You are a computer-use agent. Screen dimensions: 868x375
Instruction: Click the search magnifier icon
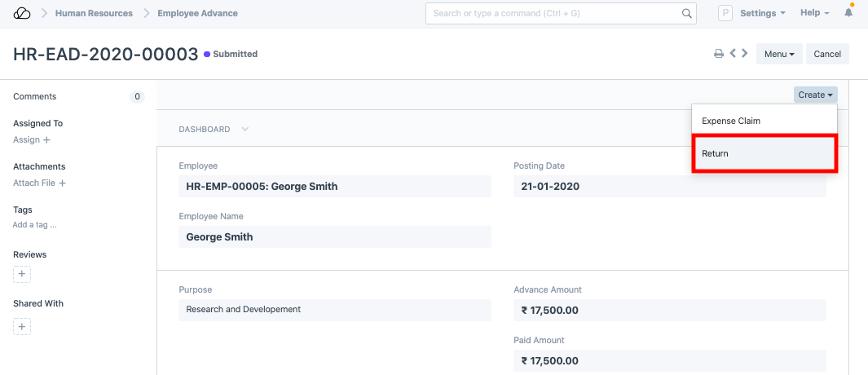tap(687, 14)
